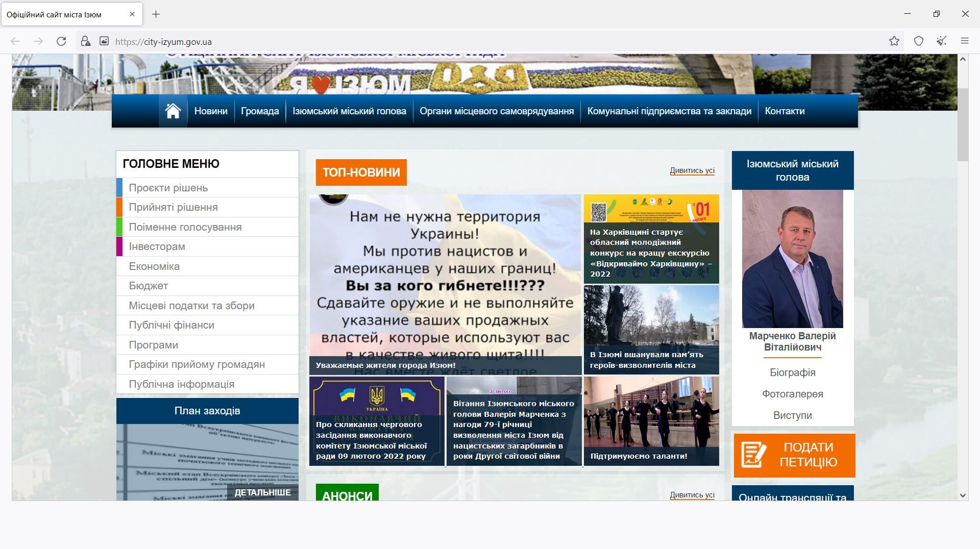Click ДЕТАЛЬНІШЕ on the events plan
This screenshot has width=980, height=549.
click(262, 492)
